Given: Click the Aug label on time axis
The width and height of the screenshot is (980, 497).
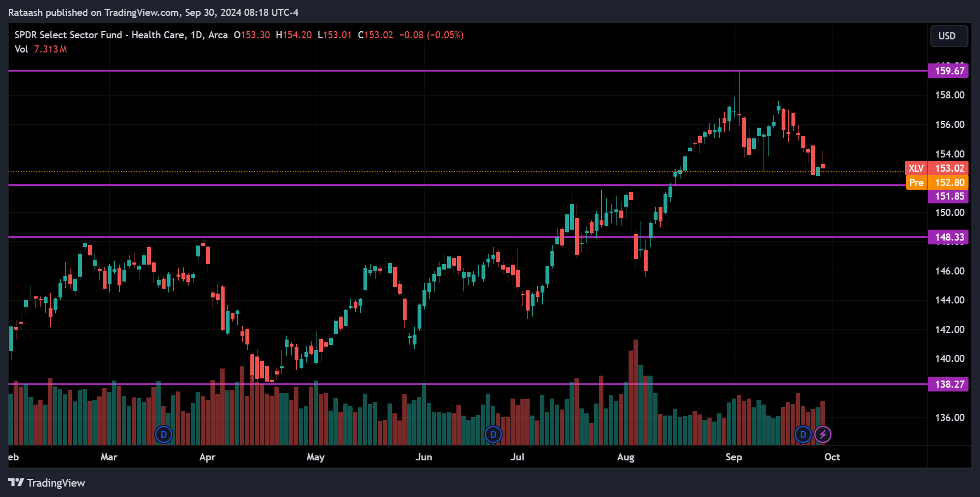Looking at the screenshot, I should click(x=626, y=457).
